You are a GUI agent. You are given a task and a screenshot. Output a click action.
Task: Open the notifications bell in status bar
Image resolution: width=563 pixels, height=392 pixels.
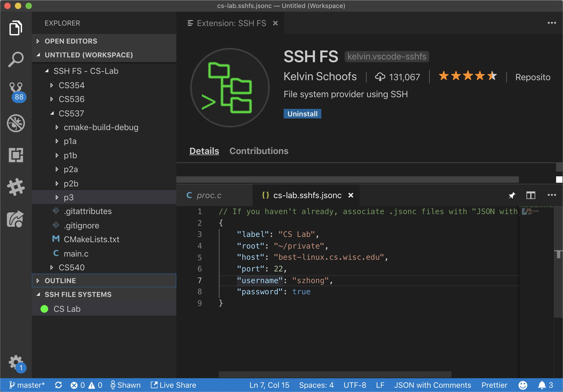(x=542, y=385)
